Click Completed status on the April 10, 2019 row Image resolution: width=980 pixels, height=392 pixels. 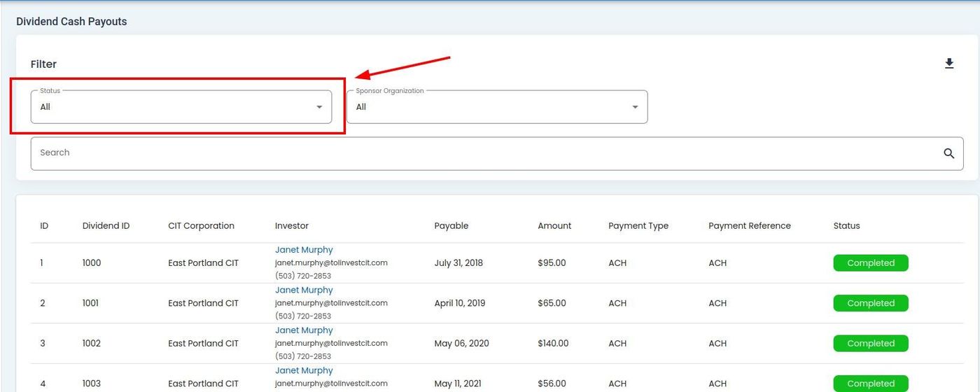[870, 303]
